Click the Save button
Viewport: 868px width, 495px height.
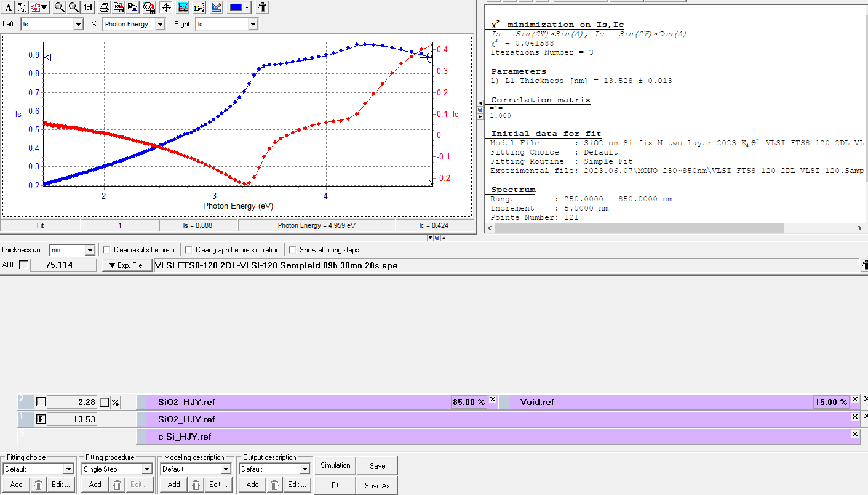pyautogui.click(x=377, y=465)
